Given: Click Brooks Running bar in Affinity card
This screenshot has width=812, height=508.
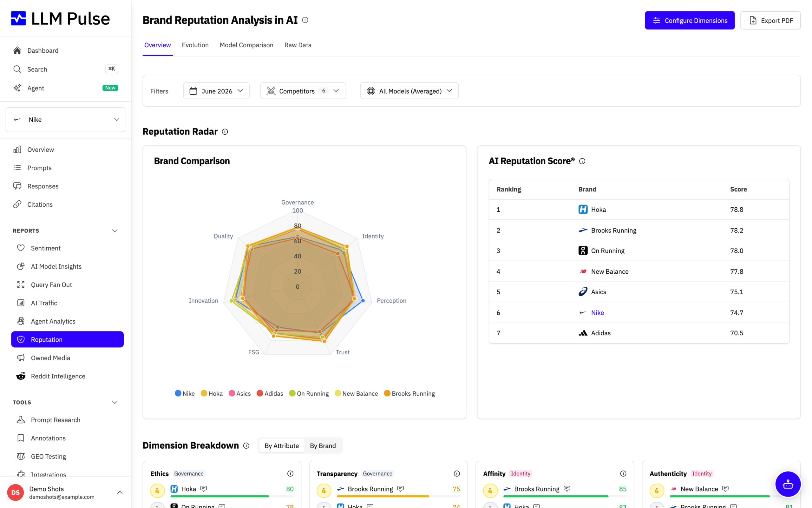Looking at the screenshot, I should click(565, 496).
